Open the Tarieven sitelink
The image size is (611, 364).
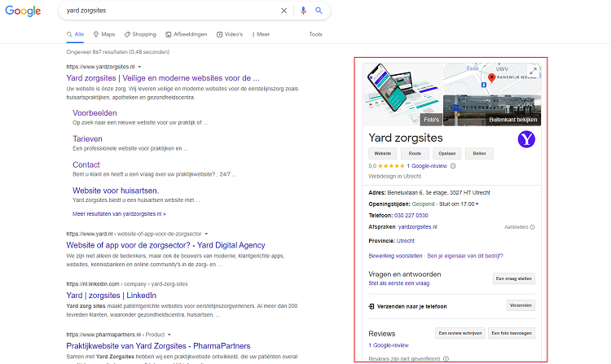point(87,138)
